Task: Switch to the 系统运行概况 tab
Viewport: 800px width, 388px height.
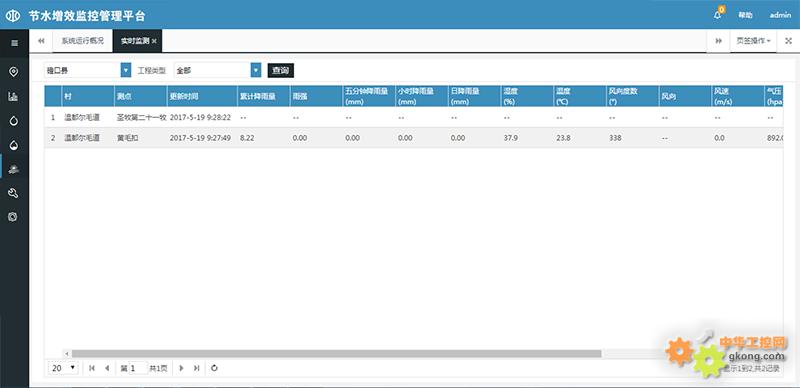Action: [83, 41]
